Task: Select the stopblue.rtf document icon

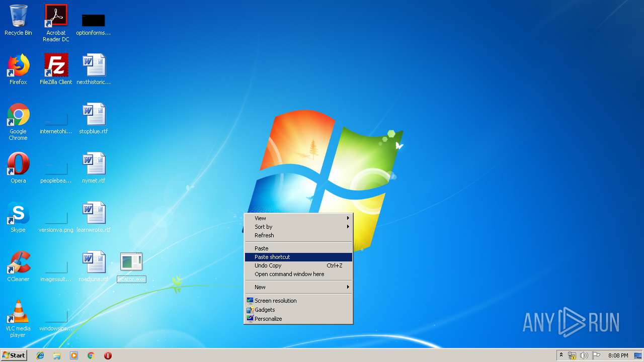Action: pos(94,119)
